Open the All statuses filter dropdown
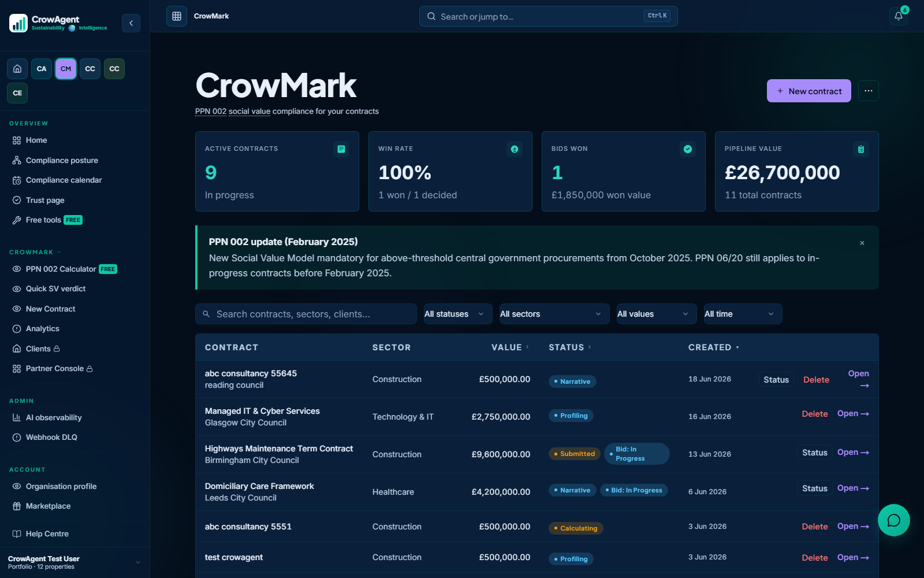Screen dimensions: 924x578 click(x=458, y=314)
